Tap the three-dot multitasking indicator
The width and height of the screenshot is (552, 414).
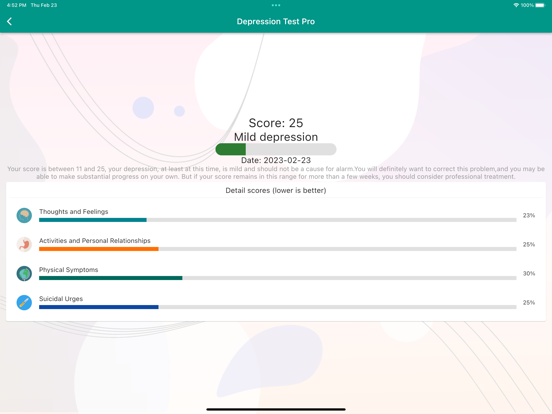pyautogui.click(x=276, y=5)
